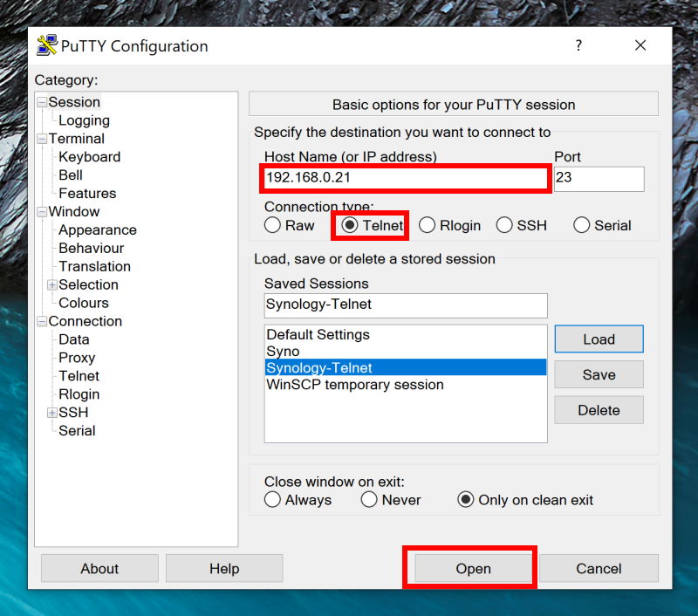Expand the Selection tree node
Screen dimensions: 698x616
[52, 284]
